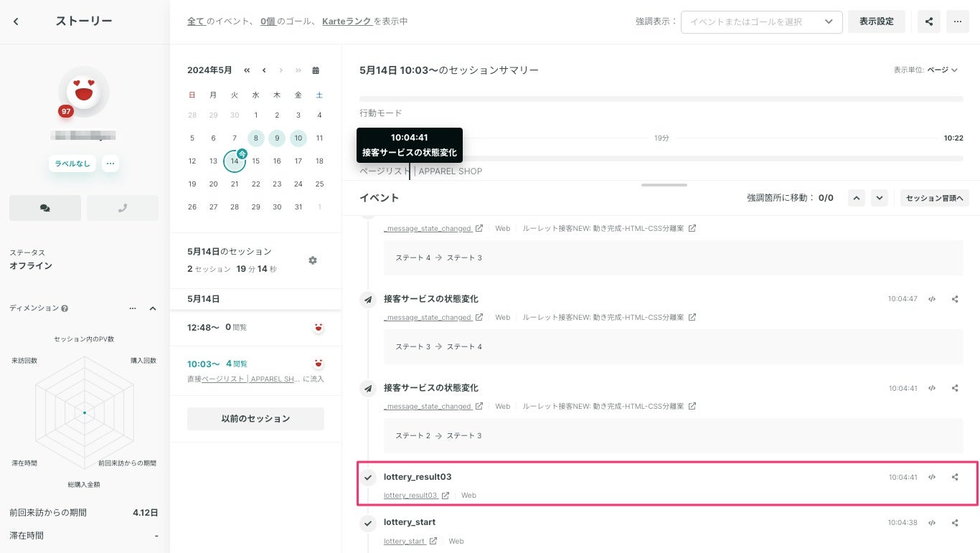
Task: Click the 前回来訪からの期間 4.12日 value
Action: pos(146,513)
